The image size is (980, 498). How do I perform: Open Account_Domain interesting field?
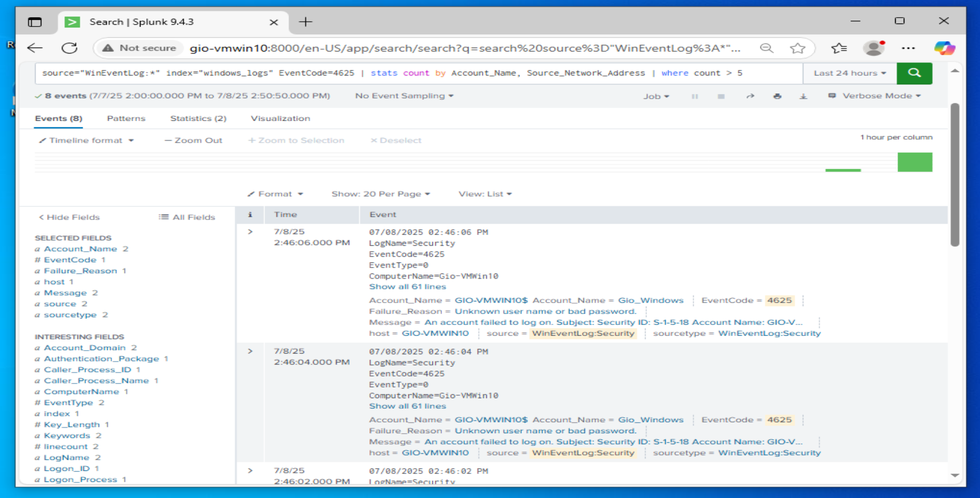click(85, 348)
